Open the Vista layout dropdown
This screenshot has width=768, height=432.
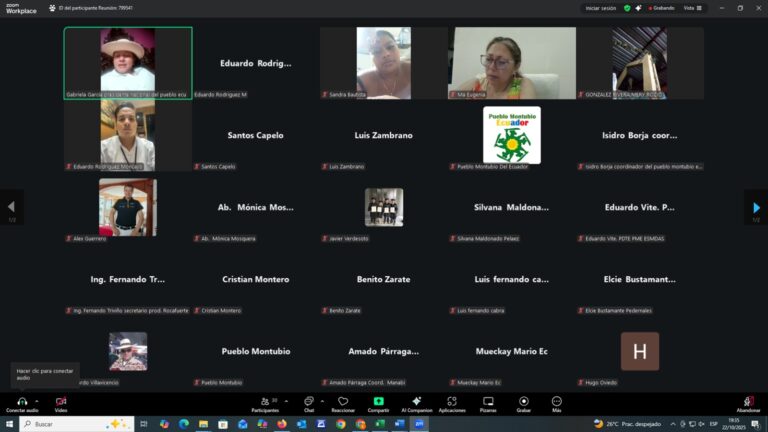pyautogui.click(x=690, y=7)
